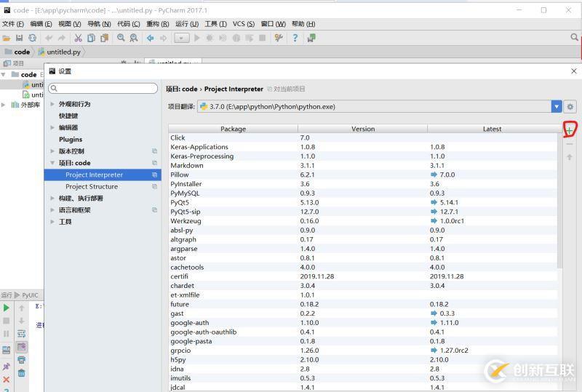Select the PyQt5 package row

click(x=363, y=203)
